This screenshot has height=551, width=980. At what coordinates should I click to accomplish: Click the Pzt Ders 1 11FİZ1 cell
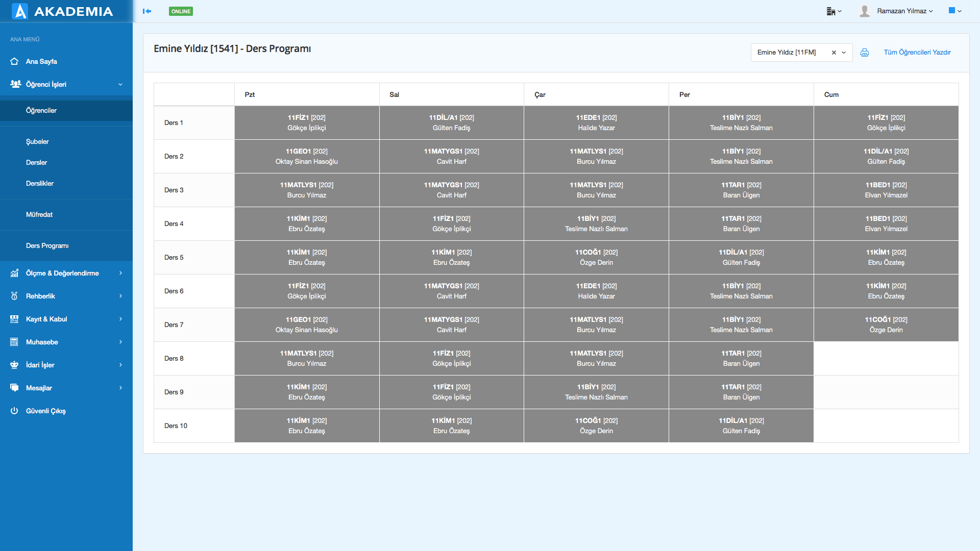pyautogui.click(x=307, y=122)
